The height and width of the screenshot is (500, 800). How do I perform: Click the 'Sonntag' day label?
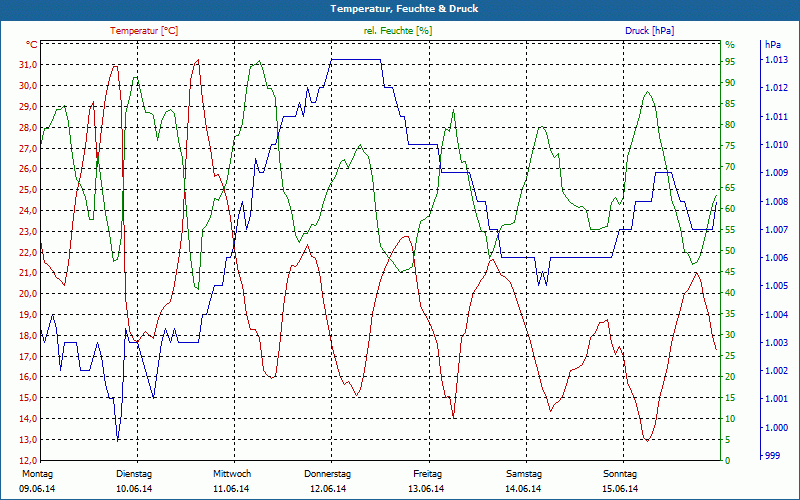(x=620, y=474)
